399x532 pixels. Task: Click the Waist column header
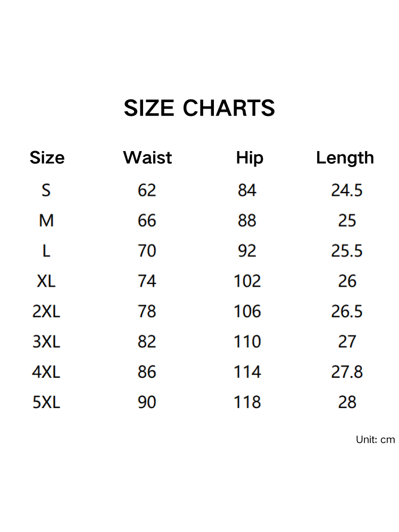coord(147,158)
